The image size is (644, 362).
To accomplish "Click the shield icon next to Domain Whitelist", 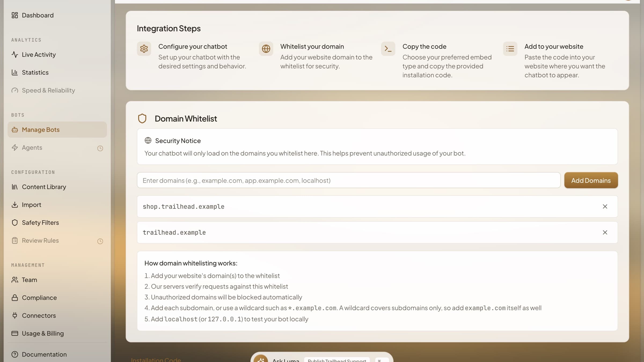I will [x=142, y=119].
